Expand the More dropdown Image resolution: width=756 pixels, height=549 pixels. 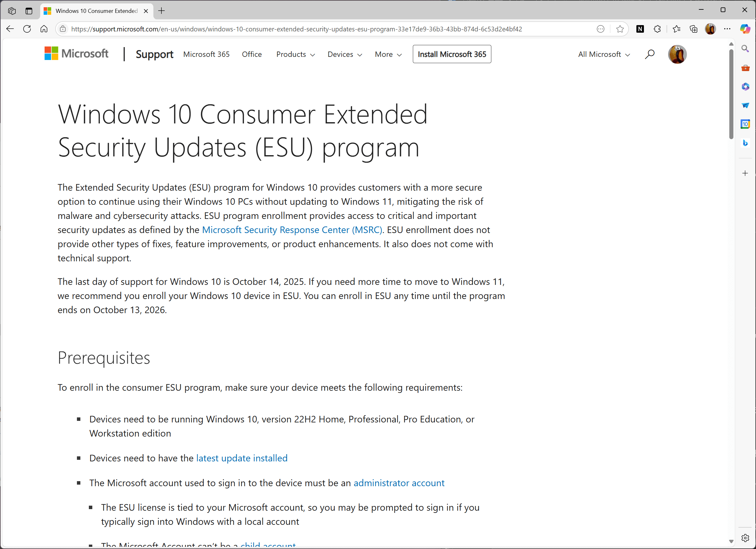click(x=388, y=54)
